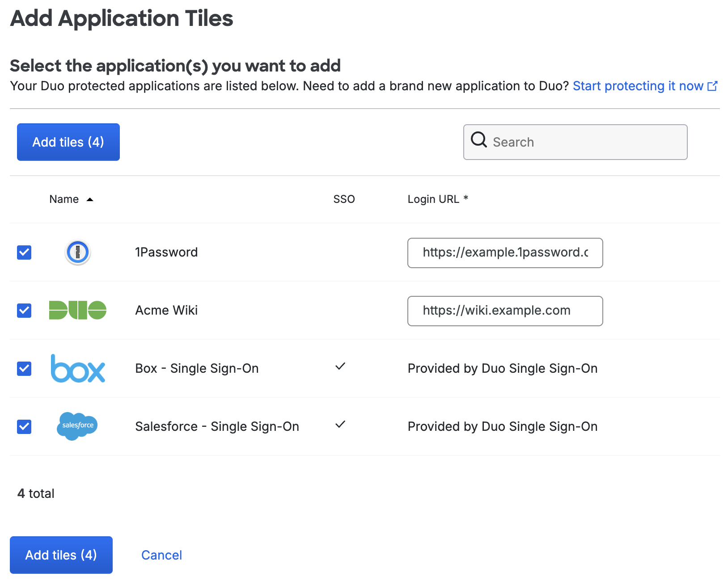Deselect the Salesforce - Single Sign-On checkbox
Image resolution: width=728 pixels, height=581 pixels.
pyautogui.click(x=24, y=426)
